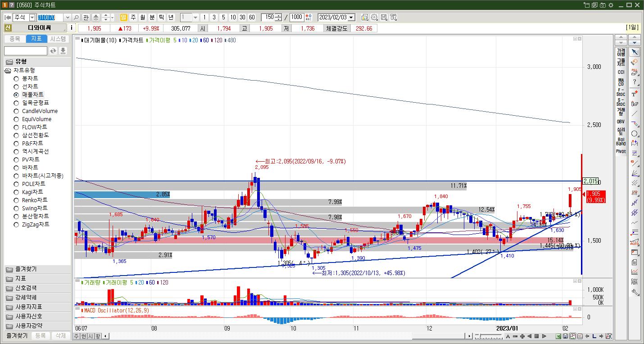Click the rewind left triangle control
The width and height of the screenshot is (644, 344).
530,336
